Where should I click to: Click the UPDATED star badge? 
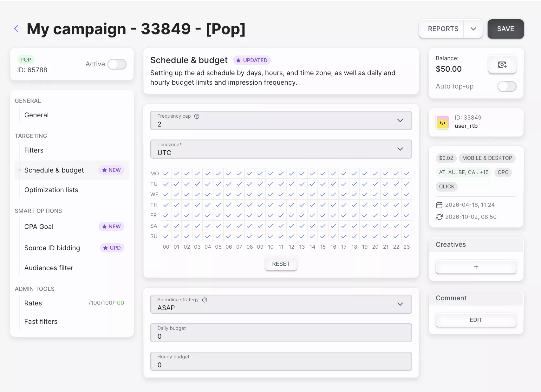[x=252, y=60]
